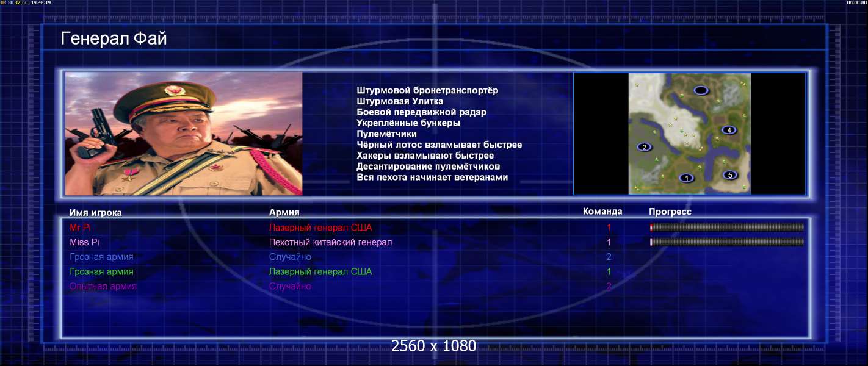Click the clock readout '19:48:19'
The image size is (868, 366).
click(41, 2)
